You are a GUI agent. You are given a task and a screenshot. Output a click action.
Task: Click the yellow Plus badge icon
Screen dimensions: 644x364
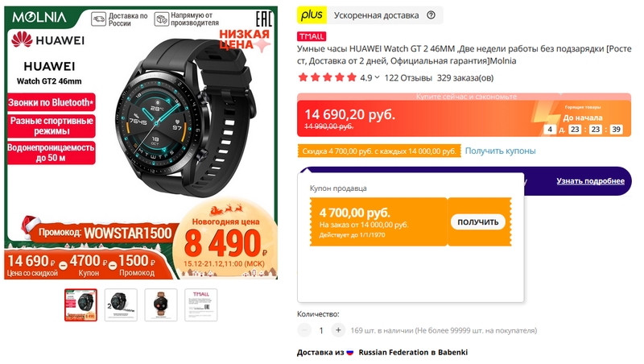point(312,15)
